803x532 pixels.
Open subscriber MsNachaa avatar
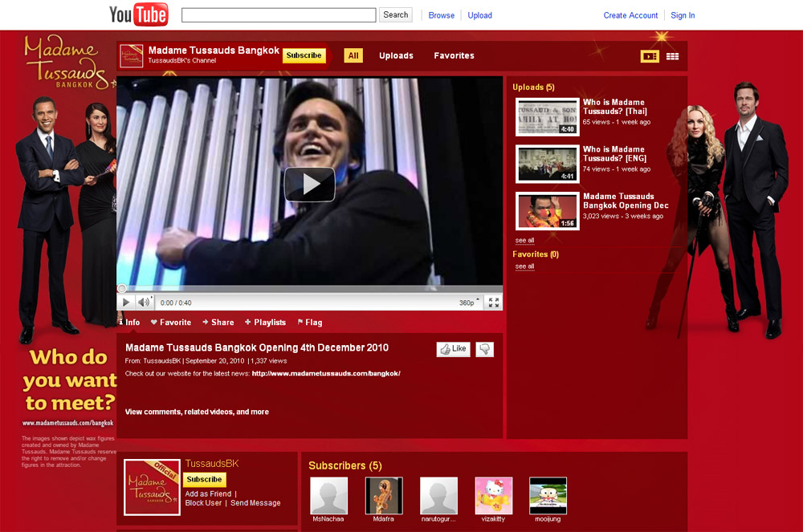[328, 495]
